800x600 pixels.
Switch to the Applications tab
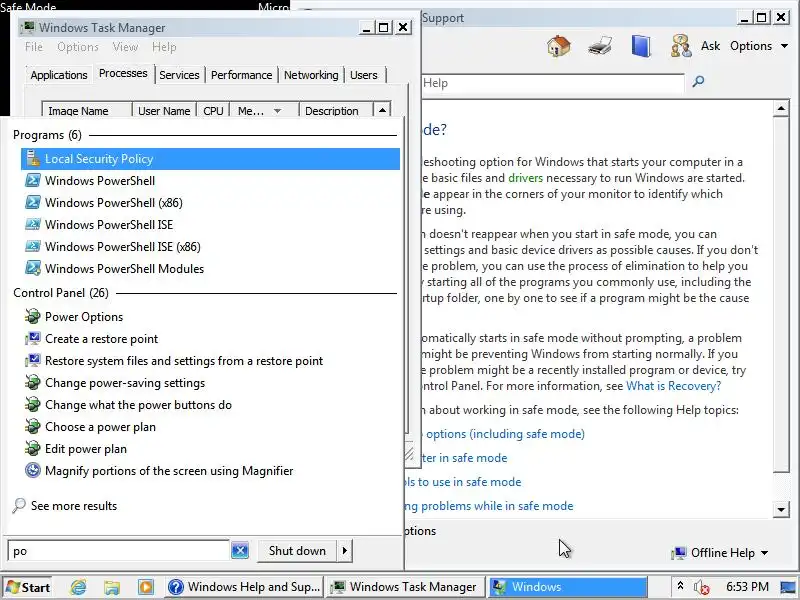tap(59, 75)
